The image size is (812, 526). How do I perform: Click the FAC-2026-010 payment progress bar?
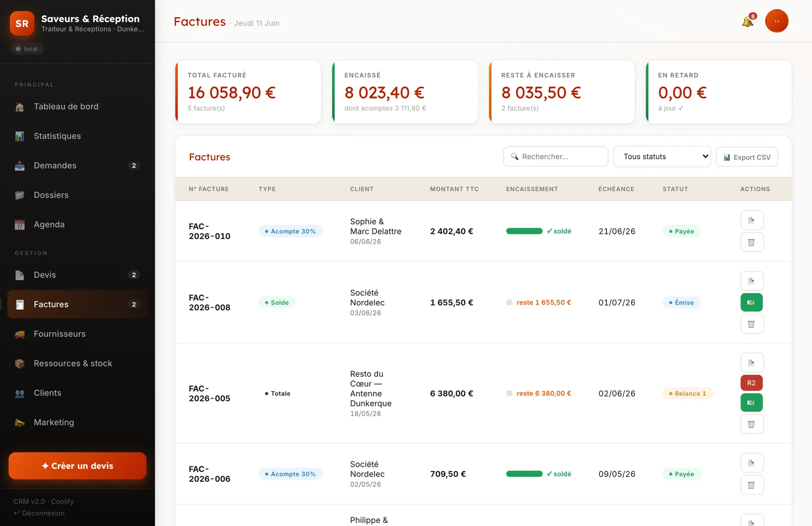[524, 231]
